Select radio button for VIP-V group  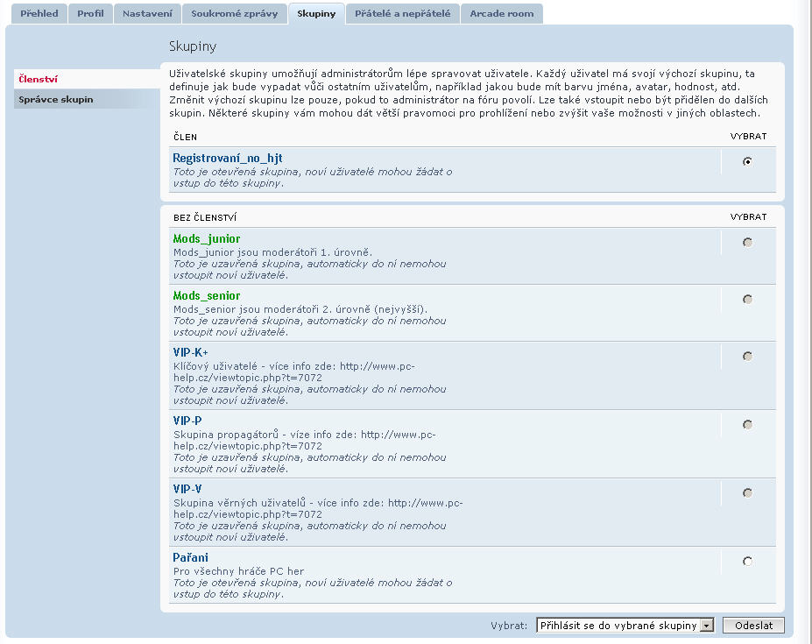[x=747, y=493]
